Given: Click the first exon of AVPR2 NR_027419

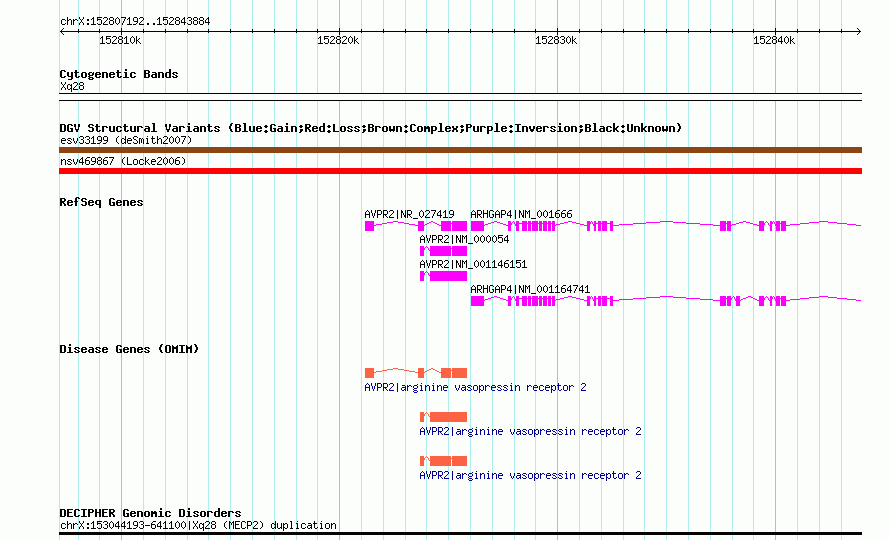Looking at the screenshot, I should pos(370,226).
